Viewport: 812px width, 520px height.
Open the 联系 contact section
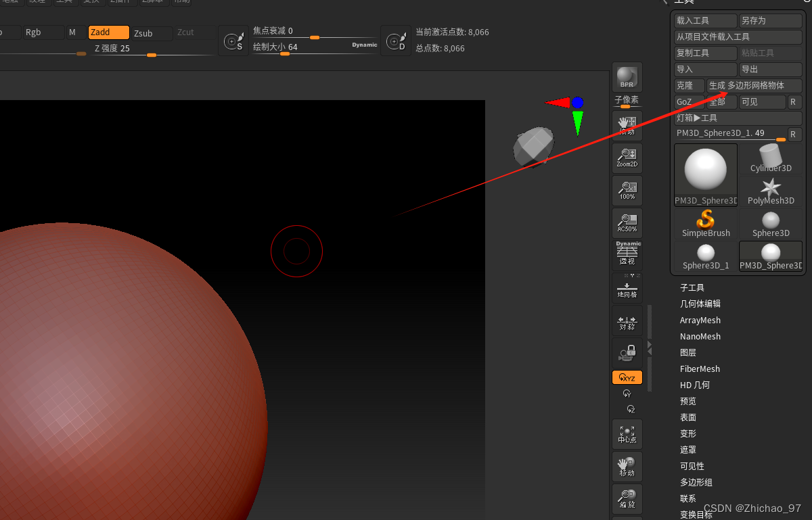tap(688, 498)
